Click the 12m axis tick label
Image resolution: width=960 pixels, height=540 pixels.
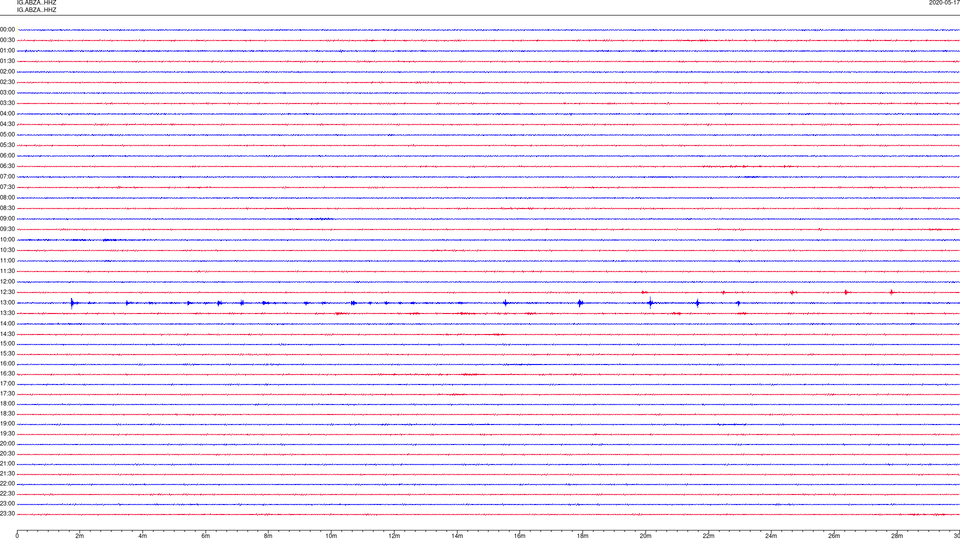click(394, 536)
